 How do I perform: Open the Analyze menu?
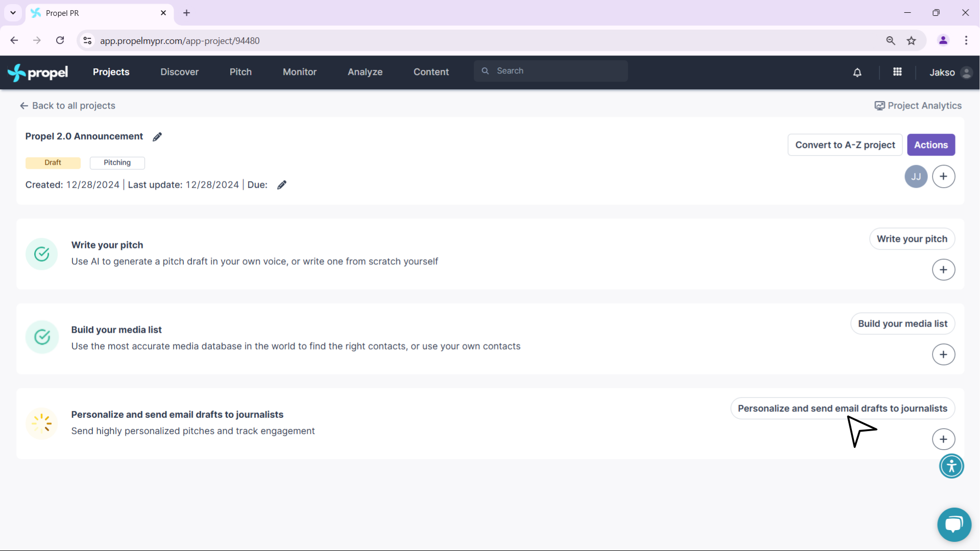tap(365, 72)
